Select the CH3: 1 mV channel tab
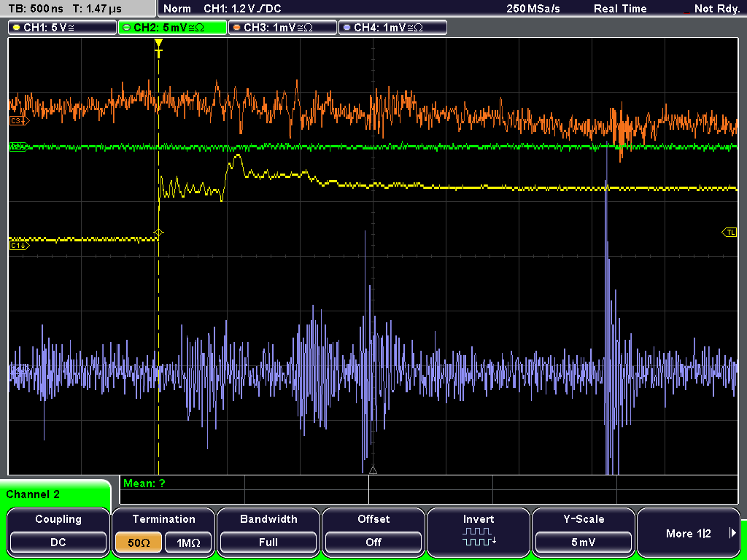Image resolution: width=747 pixels, height=560 pixels. [282, 28]
